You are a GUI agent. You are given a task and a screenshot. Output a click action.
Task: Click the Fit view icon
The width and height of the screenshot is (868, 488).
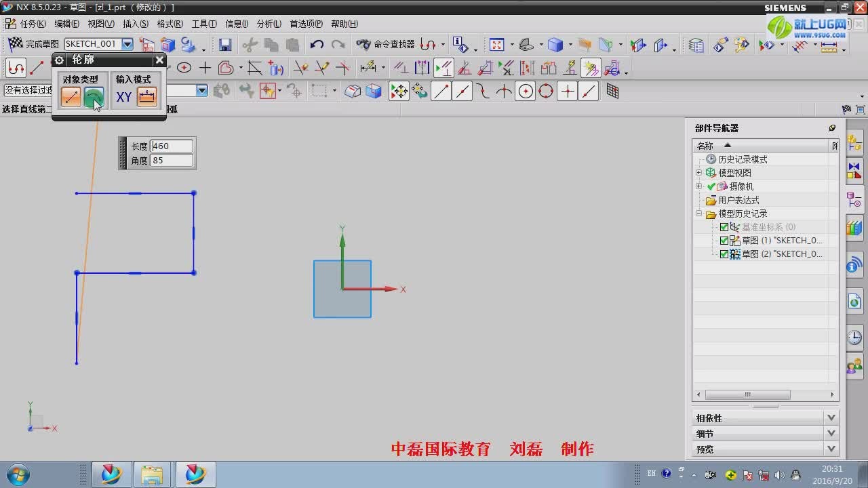496,45
